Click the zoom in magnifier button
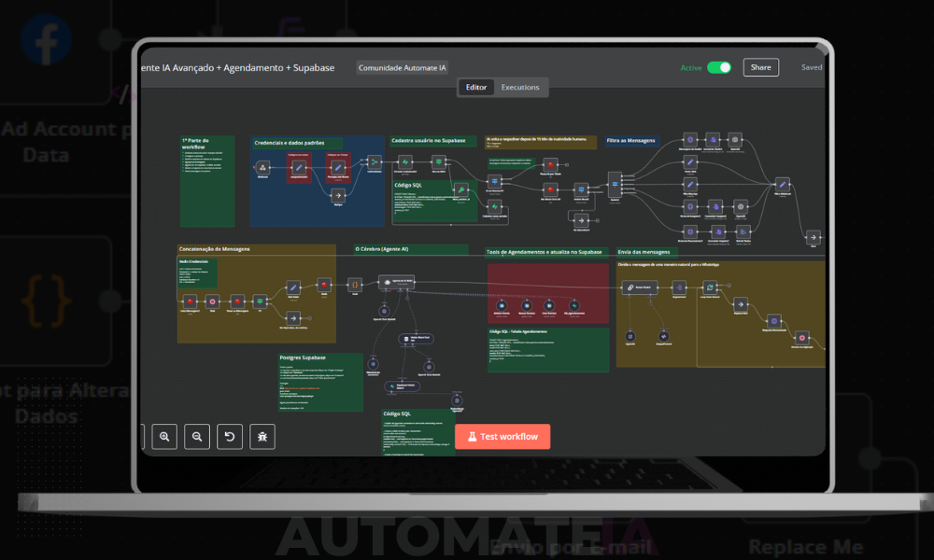 (164, 436)
